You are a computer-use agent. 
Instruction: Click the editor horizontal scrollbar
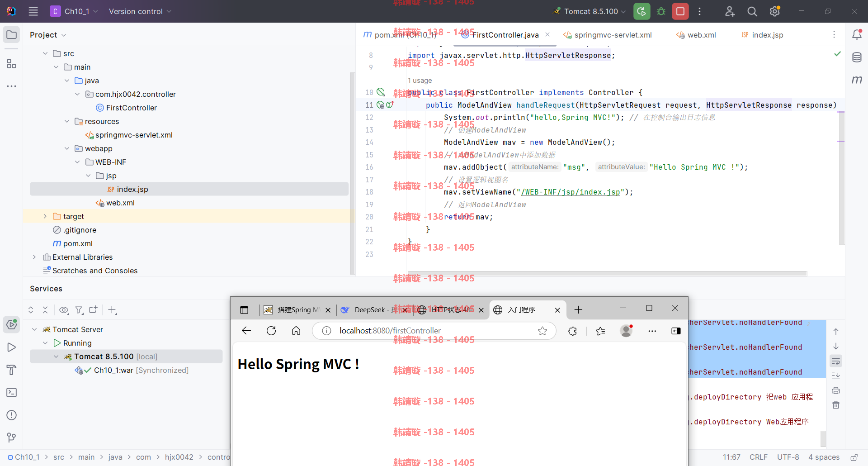[607, 273]
